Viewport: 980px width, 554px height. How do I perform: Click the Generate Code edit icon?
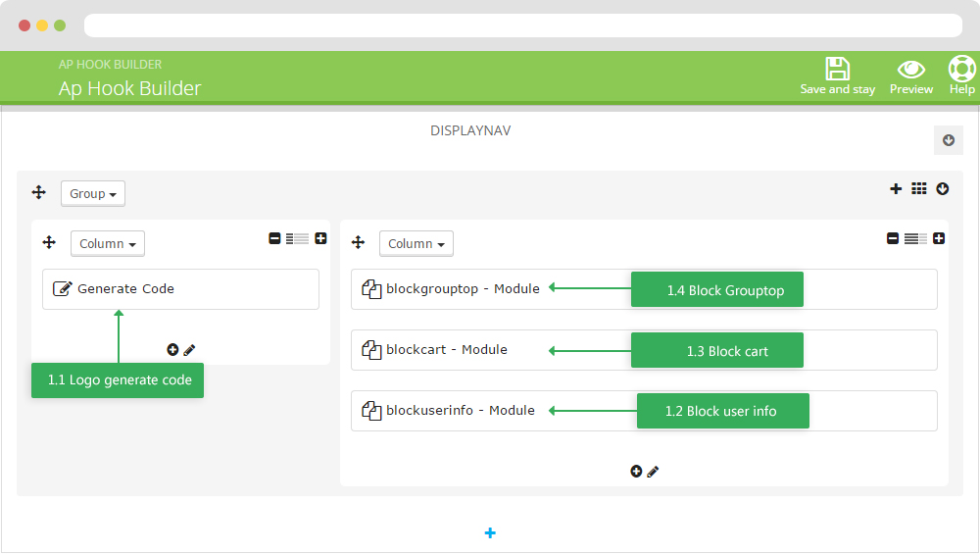62,288
